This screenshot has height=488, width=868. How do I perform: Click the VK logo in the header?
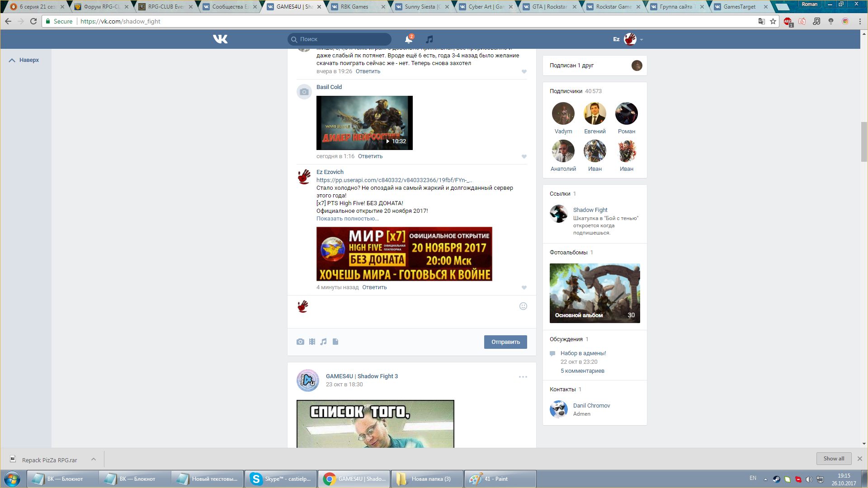tap(220, 39)
